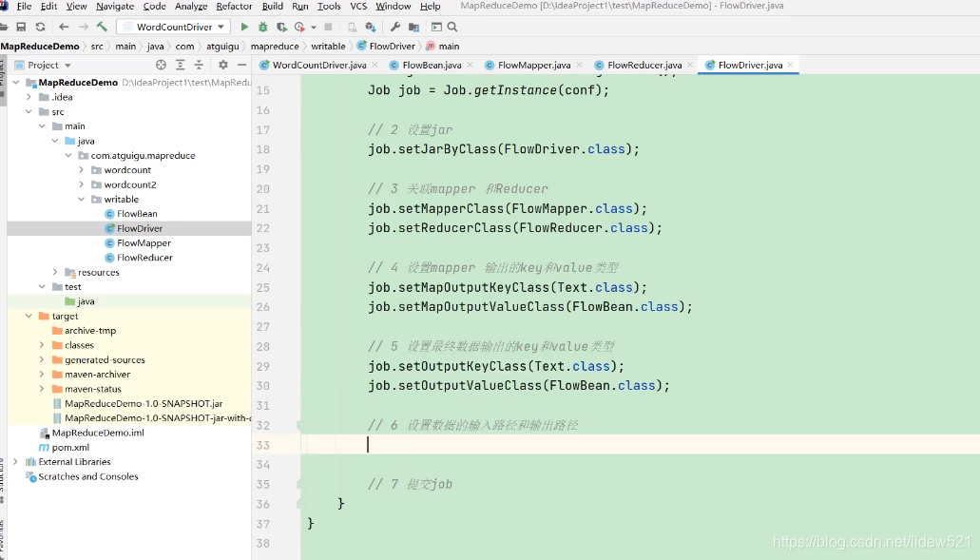This screenshot has height=560, width=980.
Task: Select MapReduceDemo.iml file
Action: (x=98, y=433)
